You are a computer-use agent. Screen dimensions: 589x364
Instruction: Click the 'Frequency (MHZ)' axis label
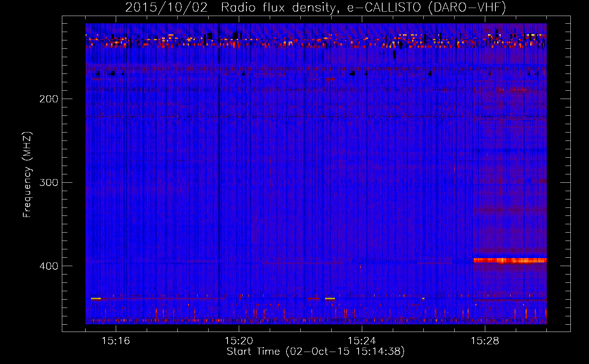pyautogui.click(x=28, y=174)
